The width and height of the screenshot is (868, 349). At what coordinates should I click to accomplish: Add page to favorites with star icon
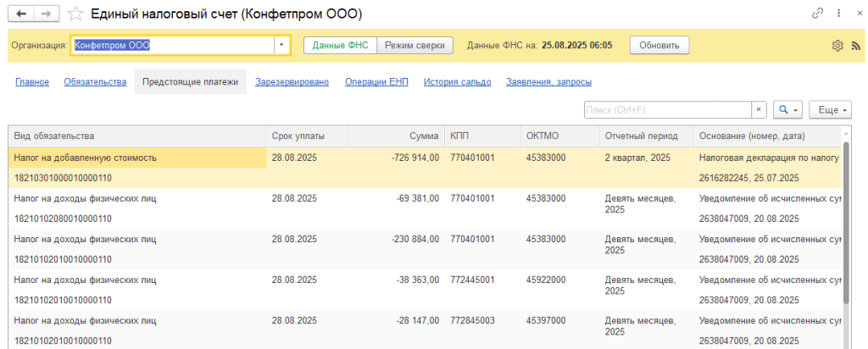click(76, 14)
